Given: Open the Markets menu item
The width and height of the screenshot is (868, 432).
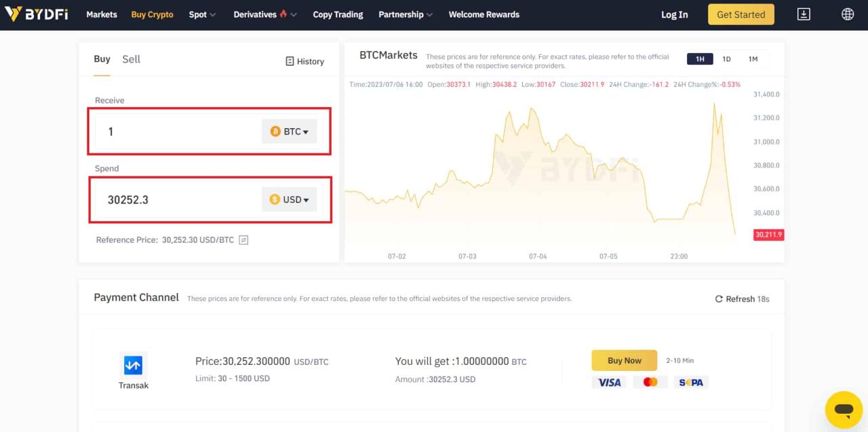Looking at the screenshot, I should coord(101,14).
